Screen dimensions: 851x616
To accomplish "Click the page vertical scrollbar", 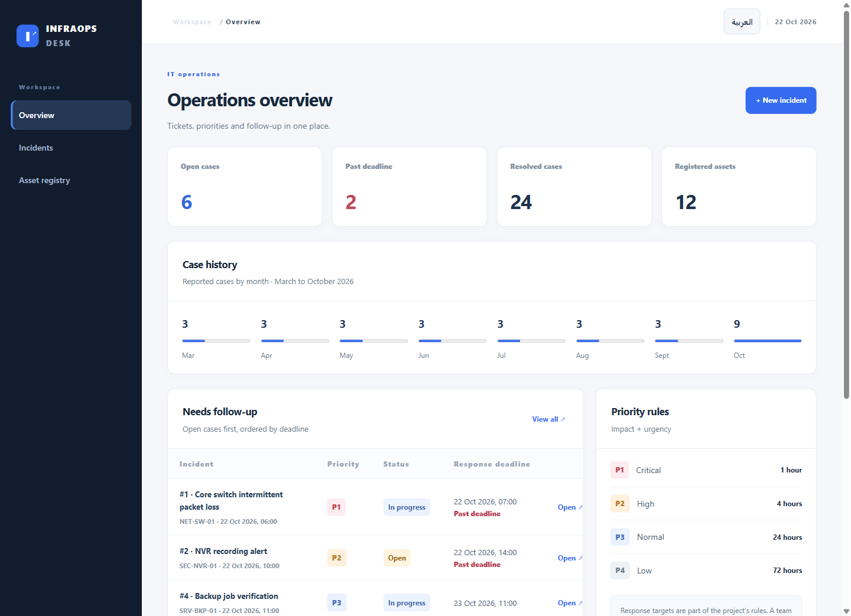I will (x=846, y=204).
